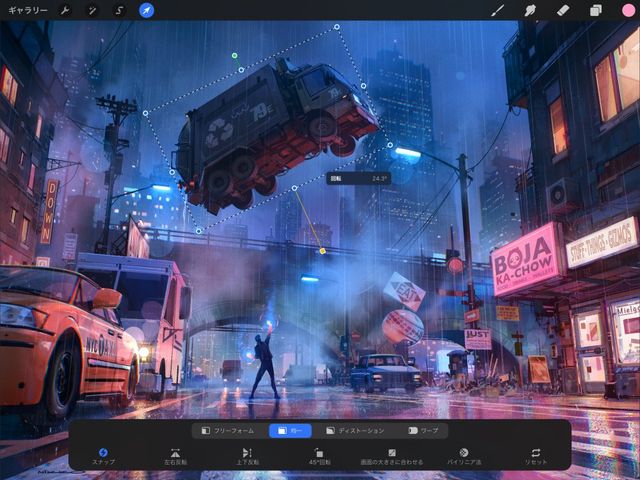The width and height of the screenshot is (640, 480).
Task: Open the Layers panel
Action: click(596, 10)
